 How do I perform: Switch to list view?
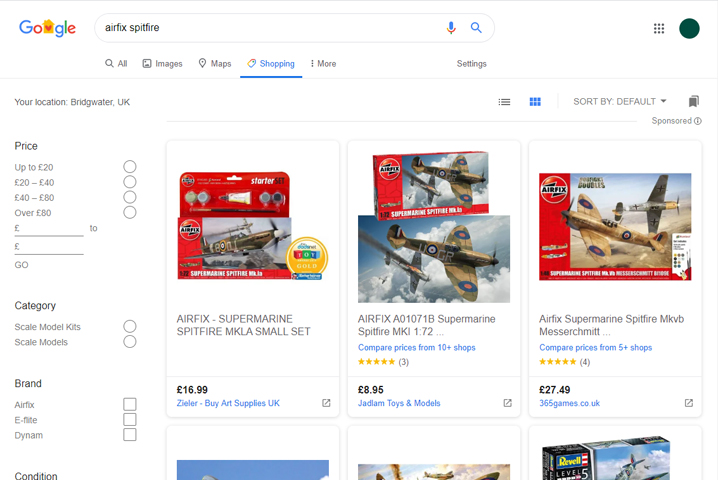point(504,102)
